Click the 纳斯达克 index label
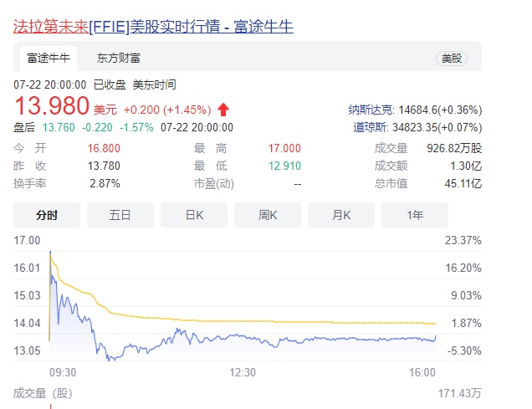 [371, 110]
